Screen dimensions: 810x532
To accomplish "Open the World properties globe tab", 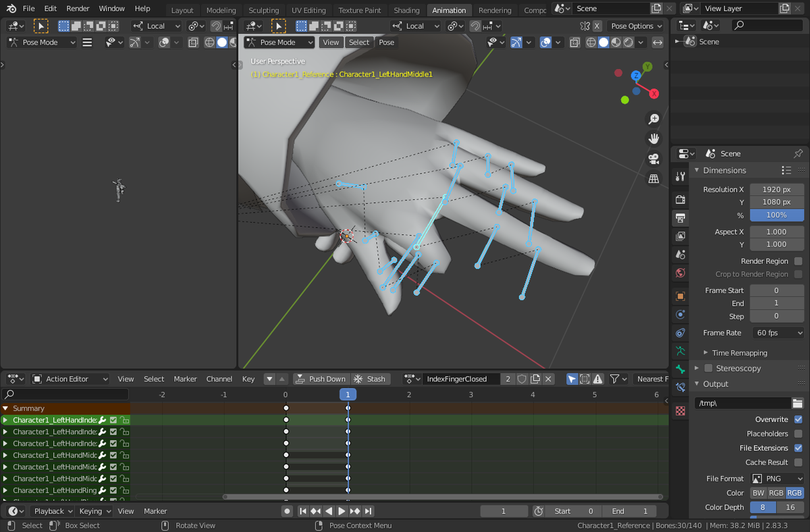I will pos(680,273).
